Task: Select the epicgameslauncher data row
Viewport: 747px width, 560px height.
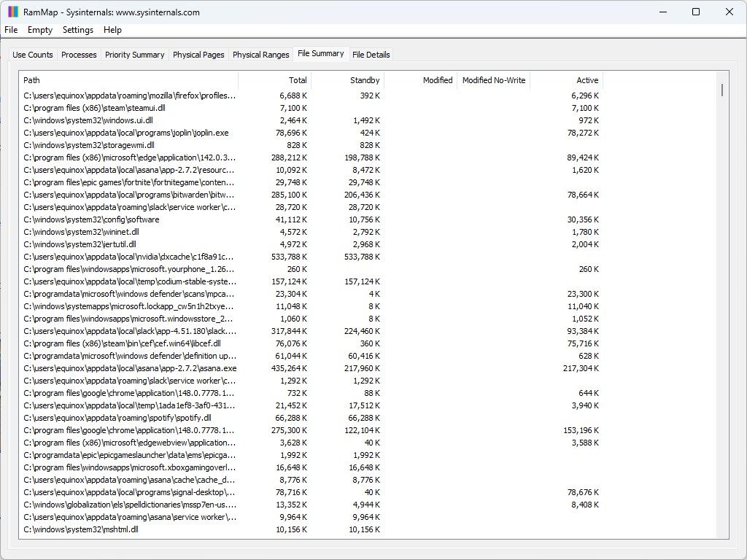Action: (311, 455)
